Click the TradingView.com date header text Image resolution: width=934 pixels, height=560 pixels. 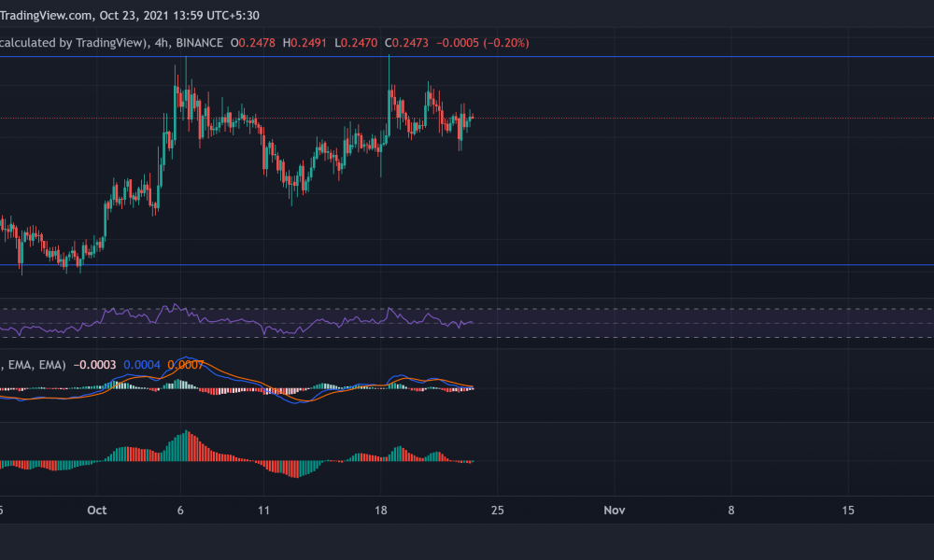click(x=129, y=16)
